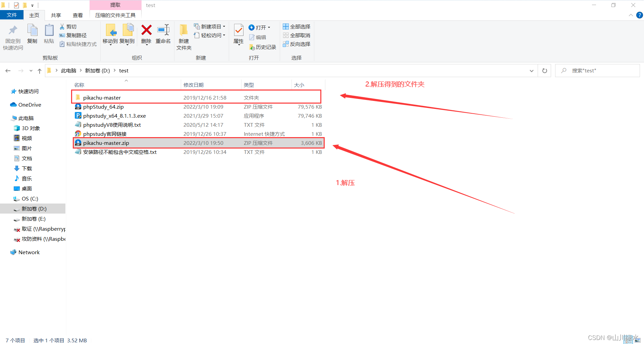Open Copy to (复制到) command
644x344 pixels.
[127, 34]
